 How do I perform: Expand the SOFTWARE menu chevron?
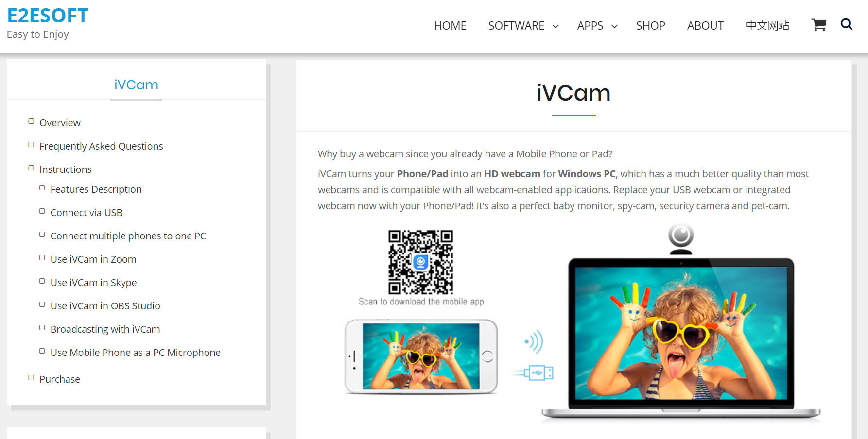556,26
